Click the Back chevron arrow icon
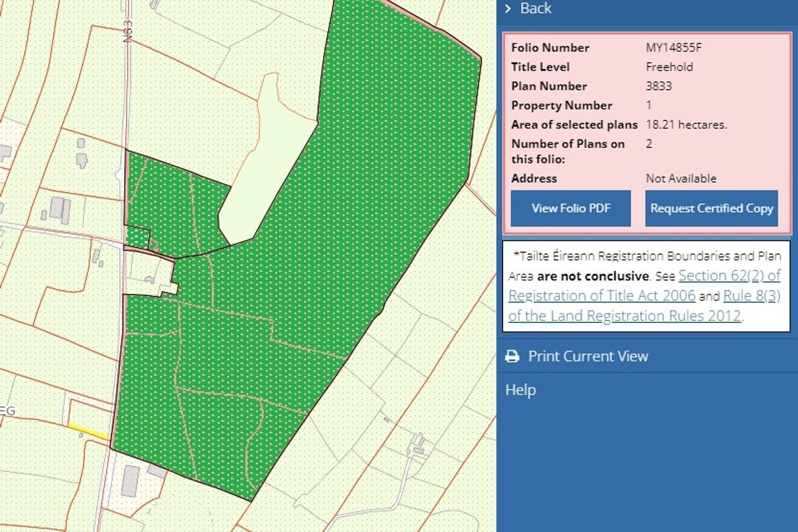798x532 pixels. 508,8
